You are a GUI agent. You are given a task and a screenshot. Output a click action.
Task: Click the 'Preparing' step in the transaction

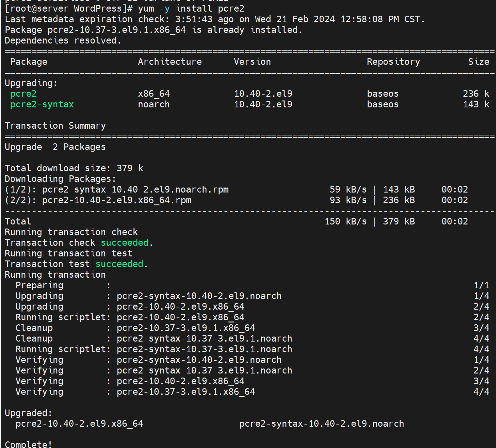pyautogui.click(x=39, y=285)
